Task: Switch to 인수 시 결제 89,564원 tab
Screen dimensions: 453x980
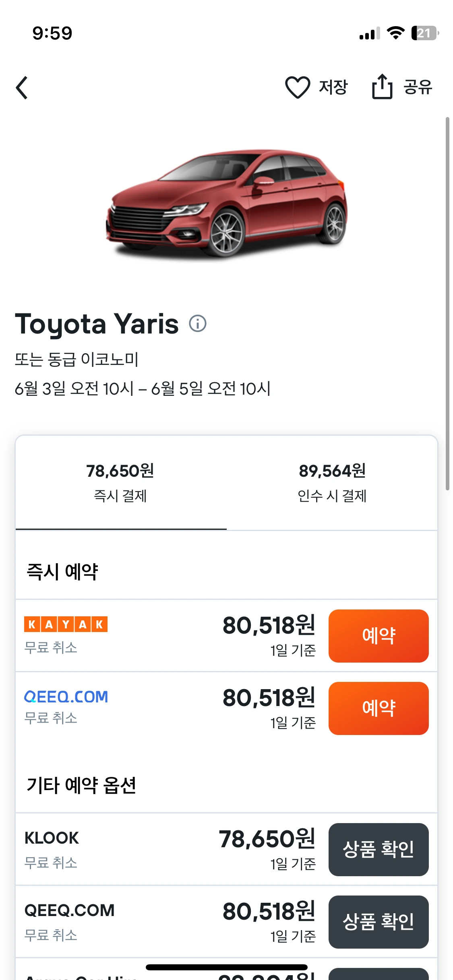Action: [x=332, y=482]
